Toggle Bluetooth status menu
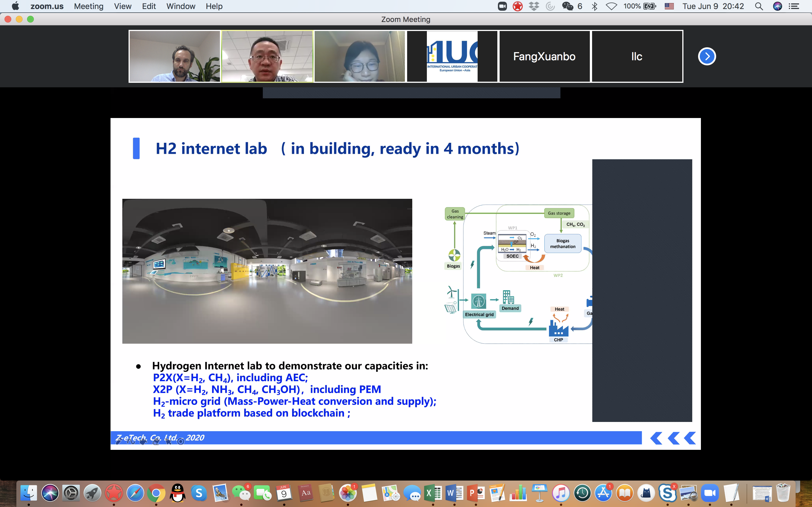812x507 pixels. pyautogui.click(x=595, y=6)
